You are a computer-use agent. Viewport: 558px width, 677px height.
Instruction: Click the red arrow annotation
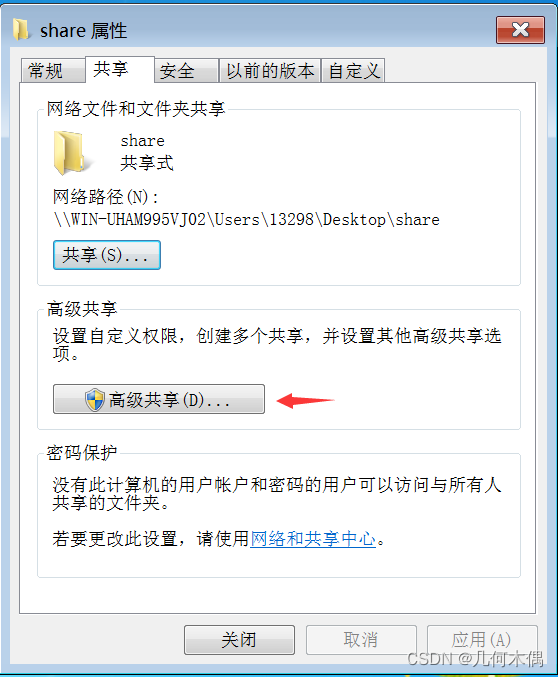coord(305,400)
